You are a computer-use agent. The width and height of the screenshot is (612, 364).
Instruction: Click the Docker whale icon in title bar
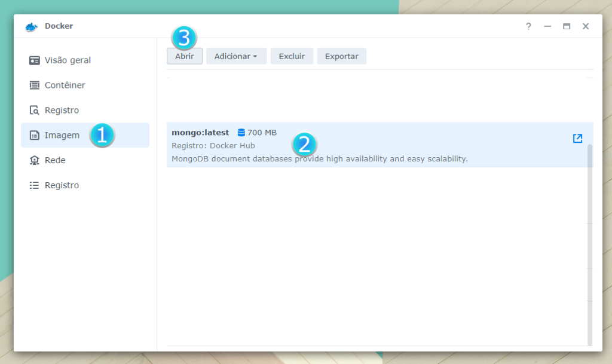[32, 27]
